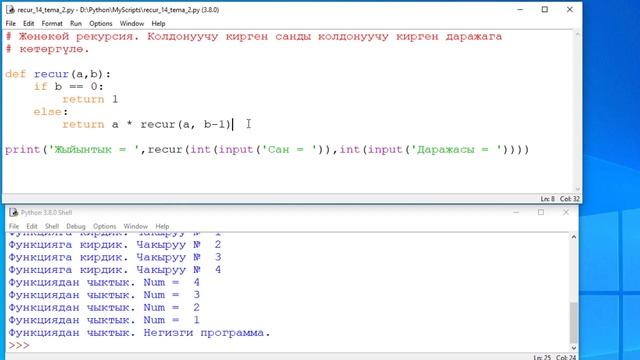The width and height of the screenshot is (640, 360).
Task: Open the Run menu in the editor
Action: click(x=76, y=24)
